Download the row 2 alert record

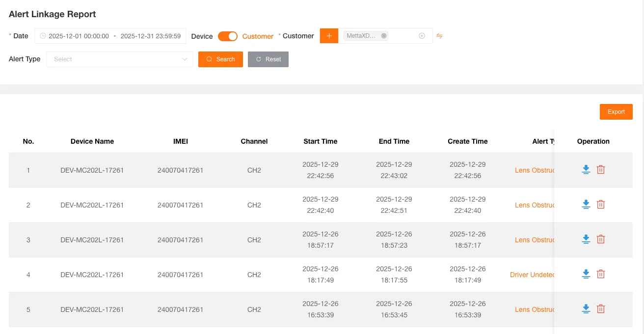(586, 205)
